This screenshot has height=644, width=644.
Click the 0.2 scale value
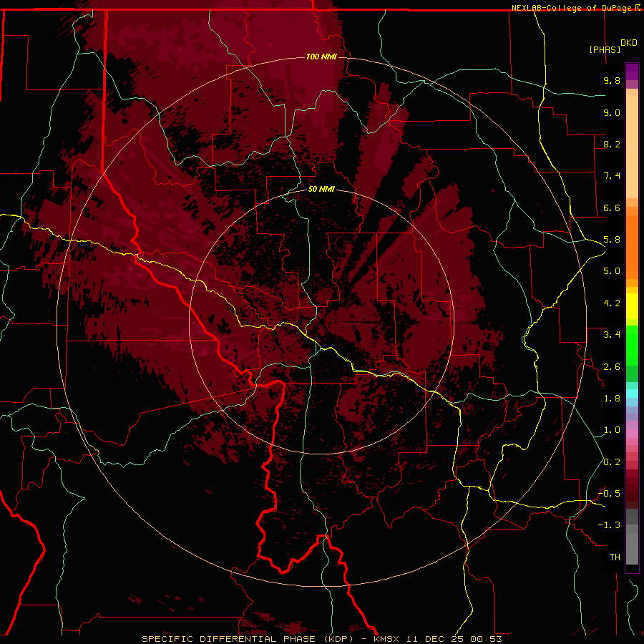click(612, 462)
